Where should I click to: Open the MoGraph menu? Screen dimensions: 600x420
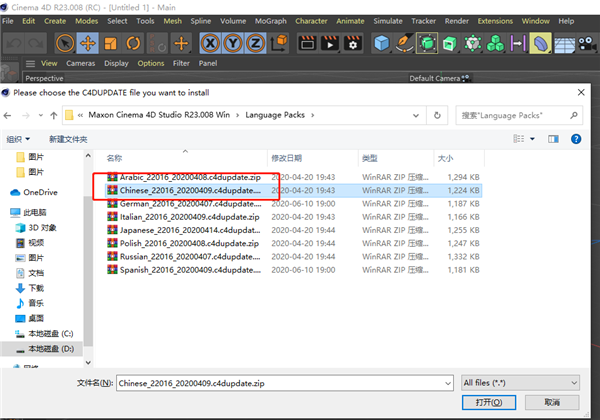click(x=268, y=20)
